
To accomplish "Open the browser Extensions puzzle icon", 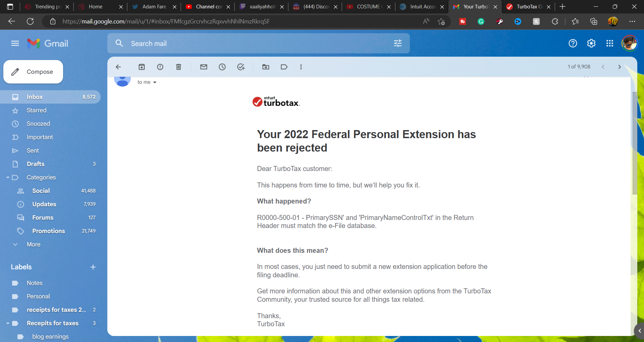I will click(x=555, y=21).
